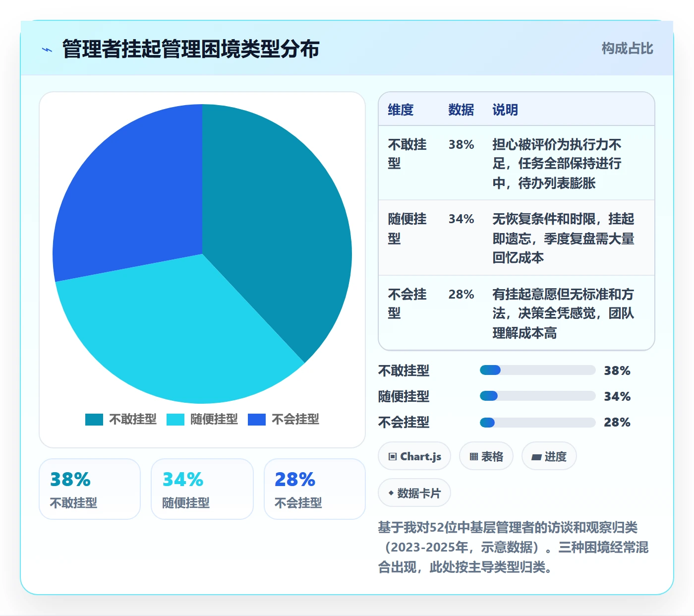Click description starting 担心被评价为执行力不足
The width and height of the screenshot is (694, 616).
[x=557, y=164]
